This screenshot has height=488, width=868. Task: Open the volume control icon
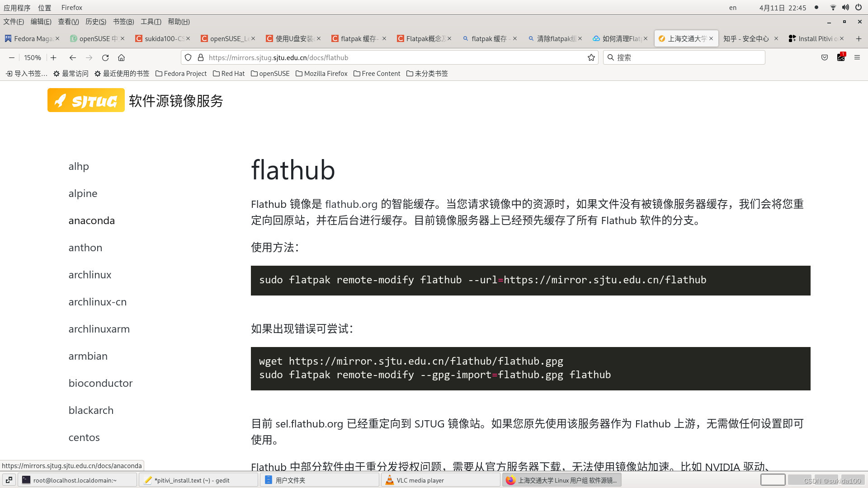point(845,7)
